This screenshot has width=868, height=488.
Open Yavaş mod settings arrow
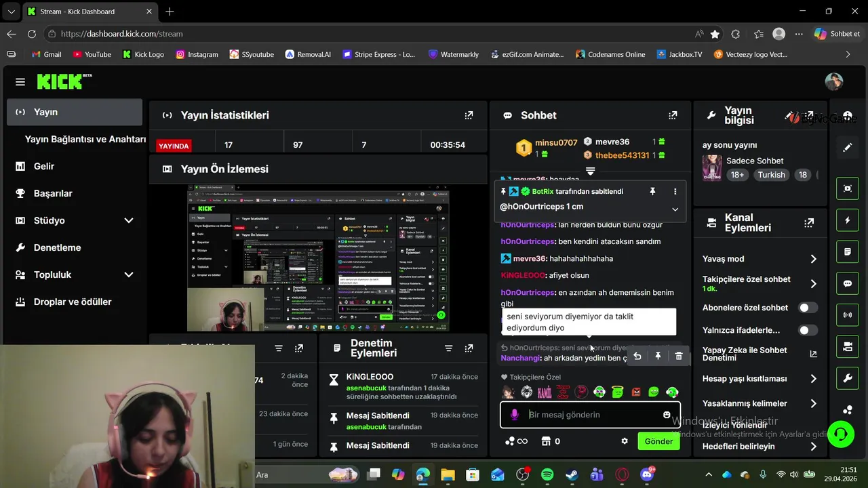coord(813,259)
